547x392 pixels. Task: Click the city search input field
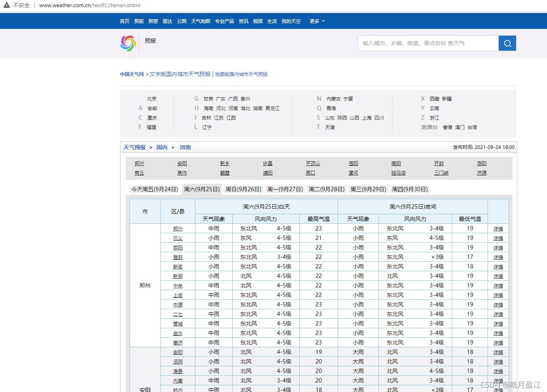[x=428, y=43]
